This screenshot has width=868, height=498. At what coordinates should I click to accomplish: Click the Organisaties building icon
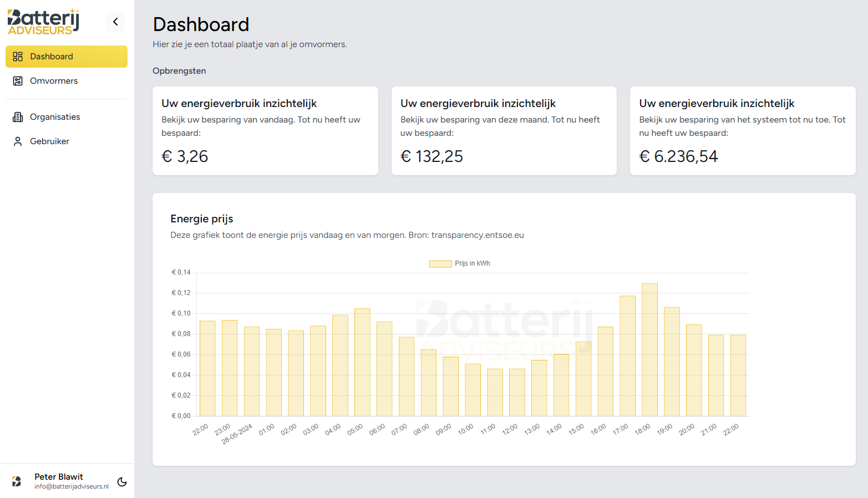[18, 117]
